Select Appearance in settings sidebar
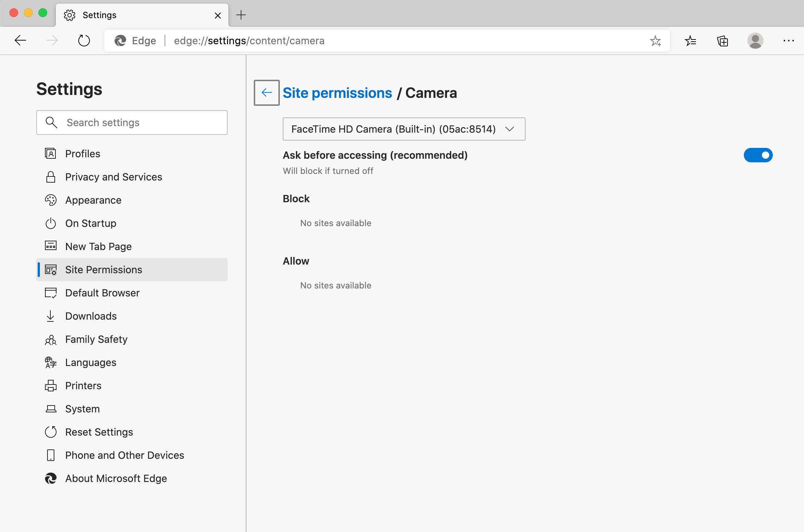The width and height of the screenshot is (804, 532). pos(93,200)
